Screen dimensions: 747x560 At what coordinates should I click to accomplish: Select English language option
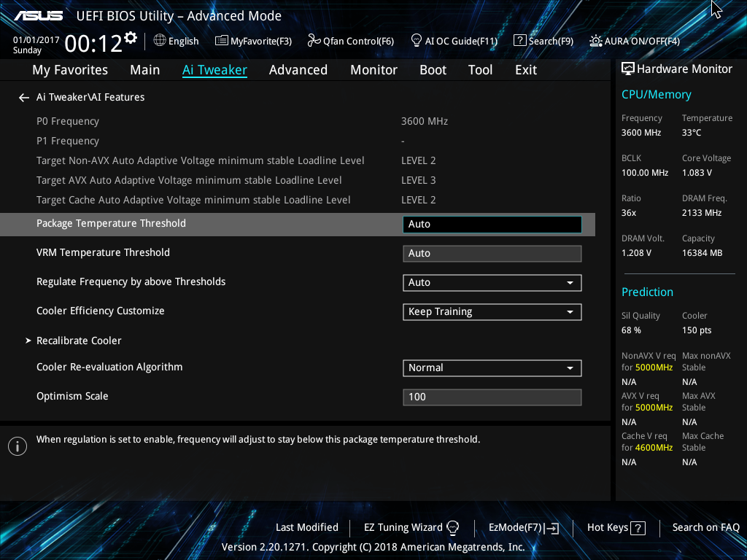tap(183, 42)
